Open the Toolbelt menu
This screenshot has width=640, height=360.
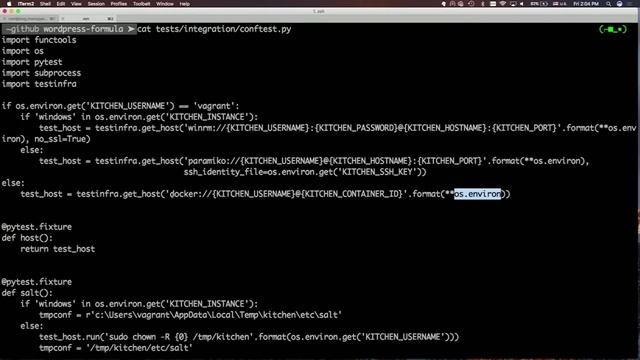pyautogui.click(x=142, y=4)
